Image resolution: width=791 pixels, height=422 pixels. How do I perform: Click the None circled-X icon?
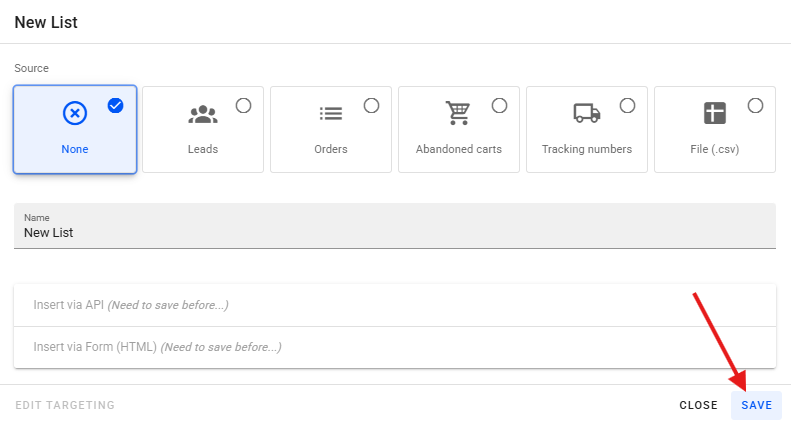75,114
